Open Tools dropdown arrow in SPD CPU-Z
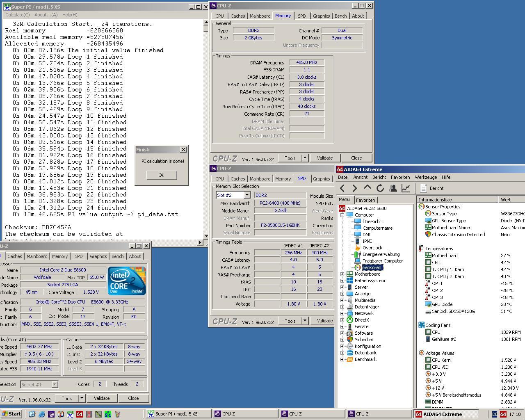This screenshot has width=525, height=420. 305,321
